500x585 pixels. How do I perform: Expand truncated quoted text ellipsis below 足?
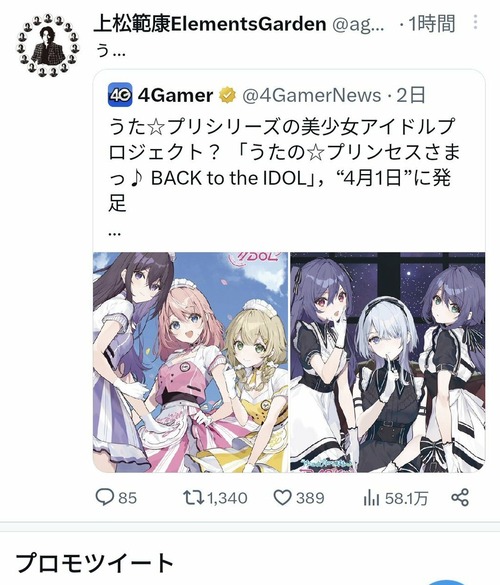(114, 234)
